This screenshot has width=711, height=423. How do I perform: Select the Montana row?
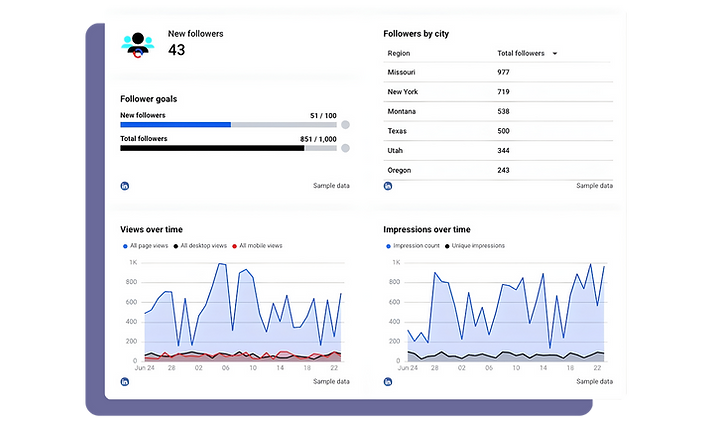(498, 111)
